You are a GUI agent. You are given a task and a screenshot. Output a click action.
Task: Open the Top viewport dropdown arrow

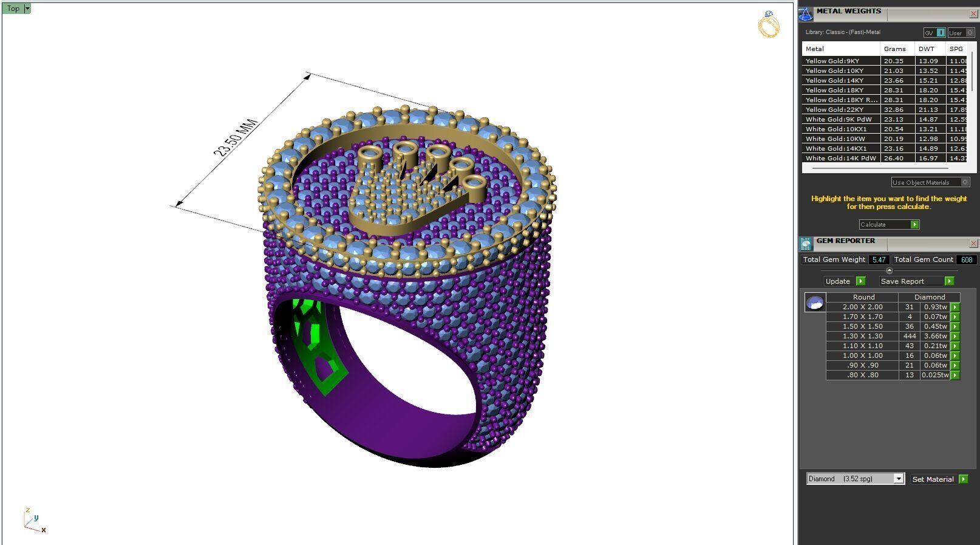pyautogui.click(x=27, y=9)
